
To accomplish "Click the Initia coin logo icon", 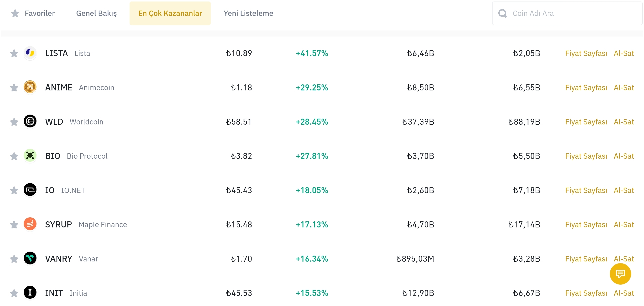I will 30,293.
